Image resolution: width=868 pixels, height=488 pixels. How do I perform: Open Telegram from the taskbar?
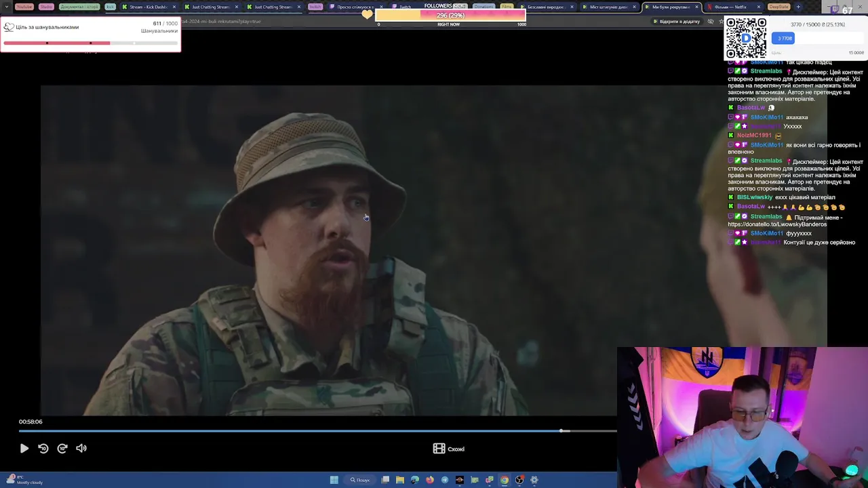click(x=445, y=480)
